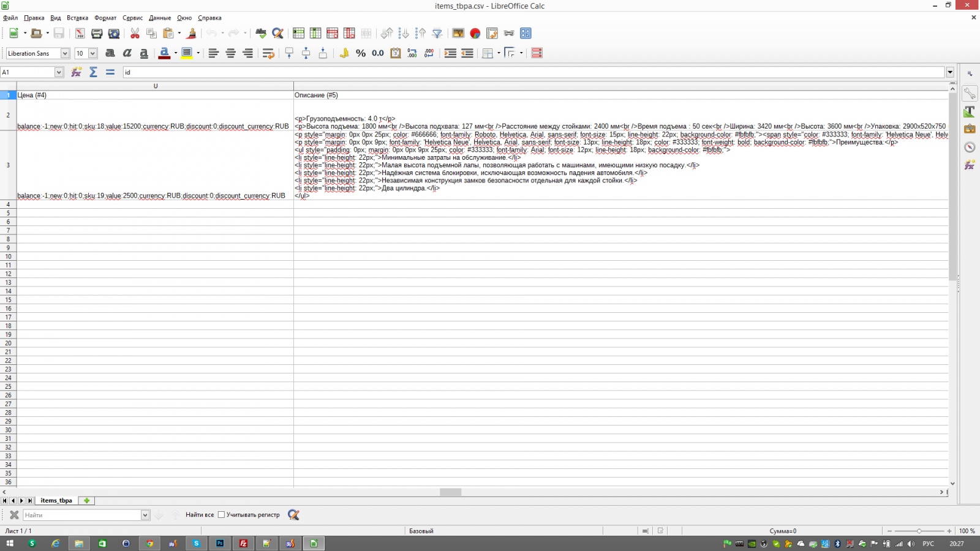Export the document as PDF
The width and height of the screenshot is (980, 551).
(x=80, y=34)
